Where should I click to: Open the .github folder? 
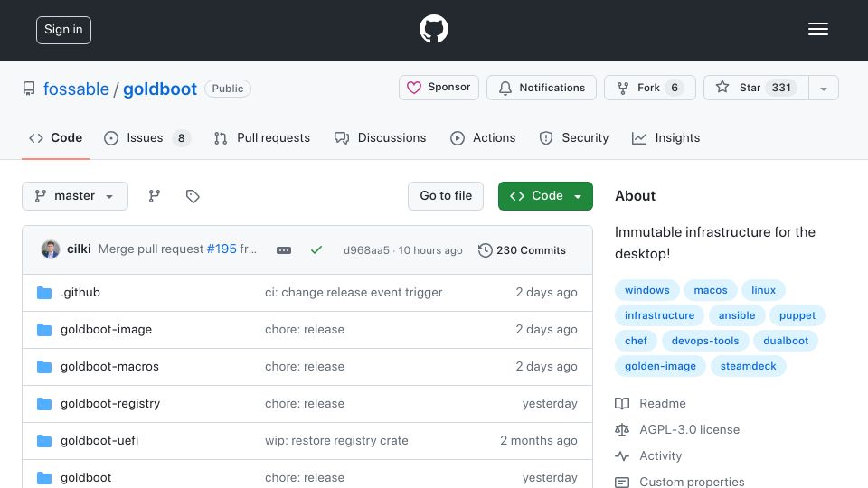(80, 292)
